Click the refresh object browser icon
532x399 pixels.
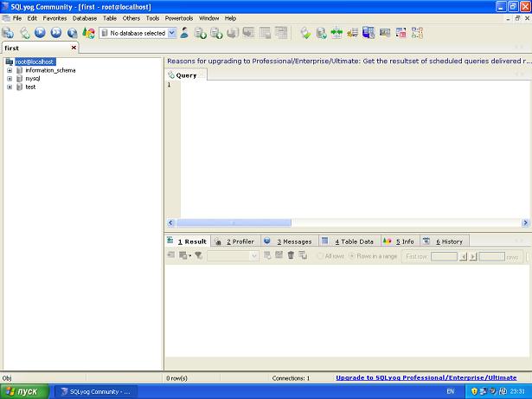(89, 33)
